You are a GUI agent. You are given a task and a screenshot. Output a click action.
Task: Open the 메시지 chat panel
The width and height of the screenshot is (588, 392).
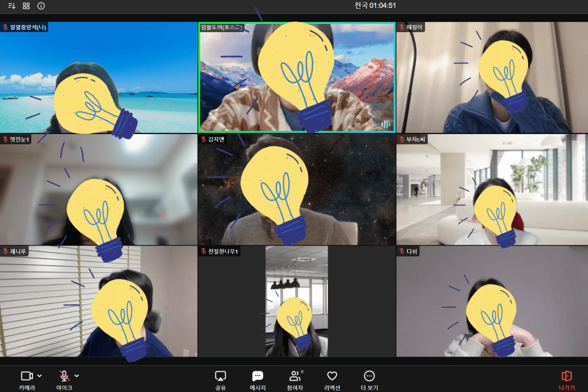tap(258, 380)
